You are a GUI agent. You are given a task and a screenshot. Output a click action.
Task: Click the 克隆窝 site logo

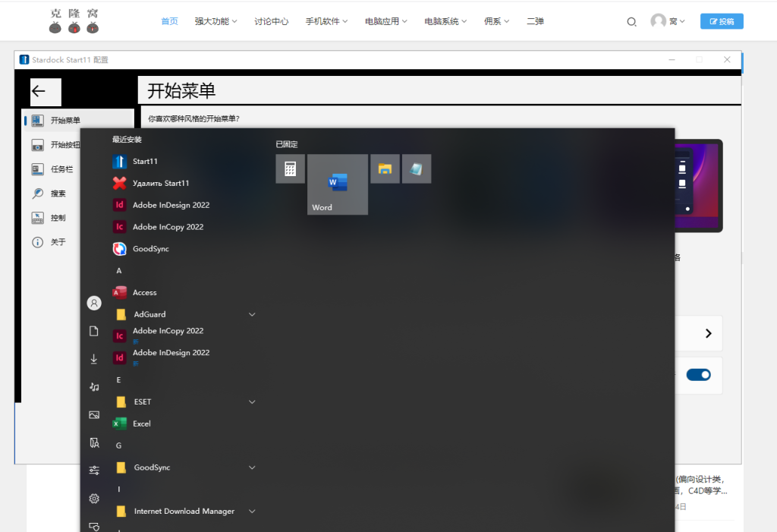coord(74,20)
